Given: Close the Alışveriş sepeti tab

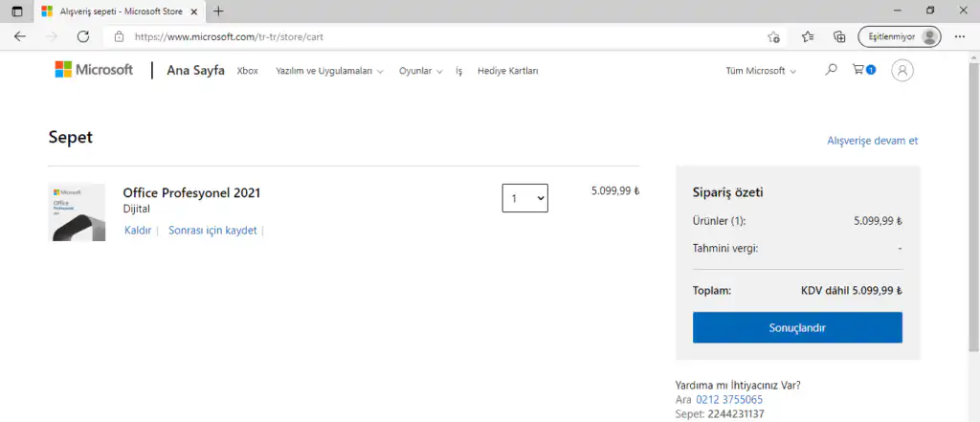Looking at the screenshot, I should coord(194,11).
